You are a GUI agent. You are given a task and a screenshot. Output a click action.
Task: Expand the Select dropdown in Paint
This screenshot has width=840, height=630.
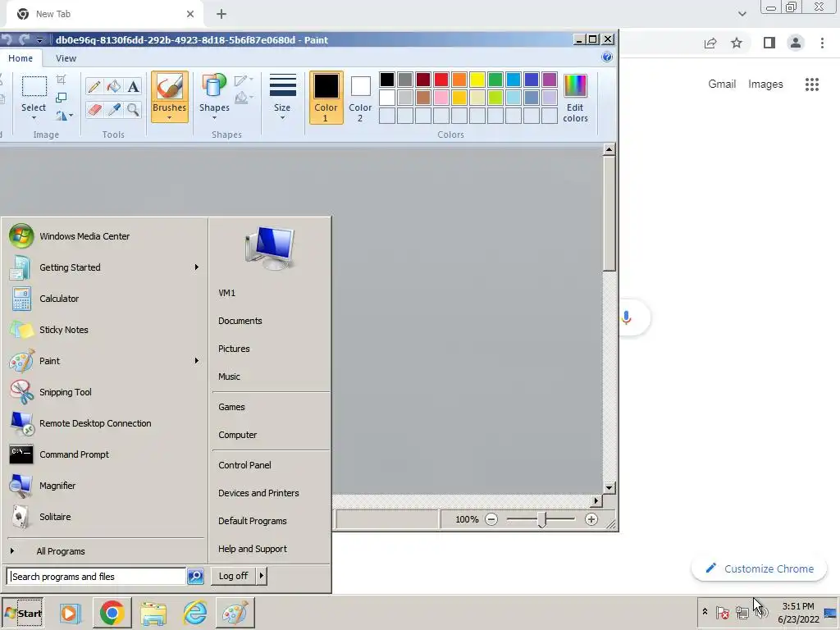34,116
